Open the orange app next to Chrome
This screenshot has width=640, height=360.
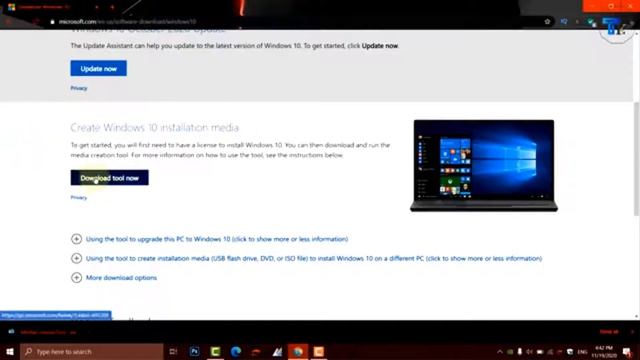319,351
